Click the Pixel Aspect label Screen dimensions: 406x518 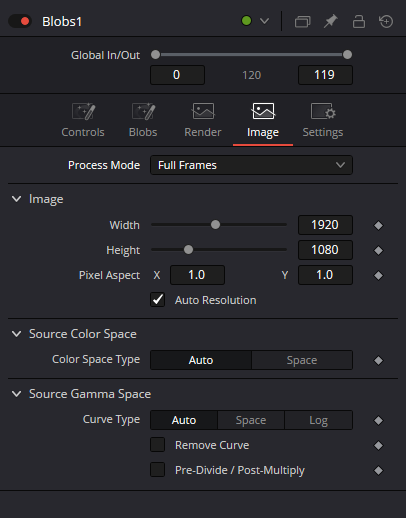coord(109,275)
